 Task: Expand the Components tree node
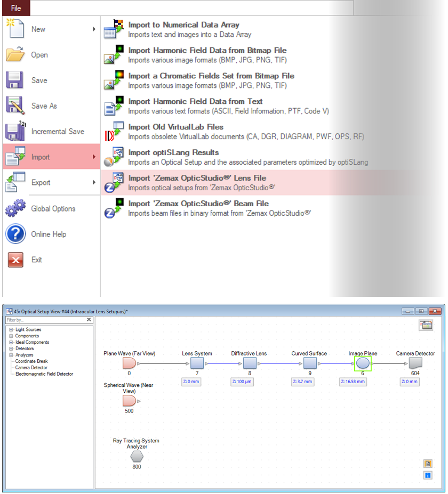coord(11,336)
